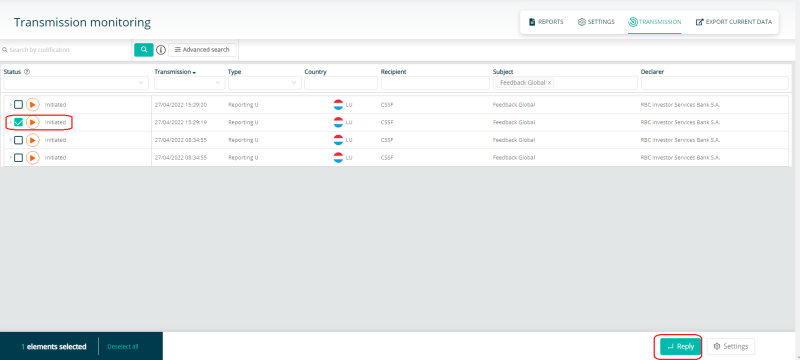The width and height of the screenshot is (800, 360).
Task: Click the Declarer column header
Action: [x=652, y=72]
